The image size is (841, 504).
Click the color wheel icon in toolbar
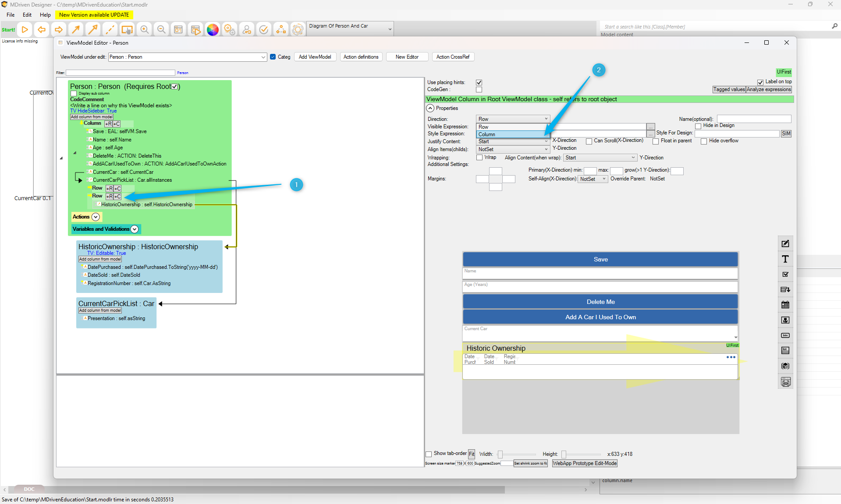213,30
